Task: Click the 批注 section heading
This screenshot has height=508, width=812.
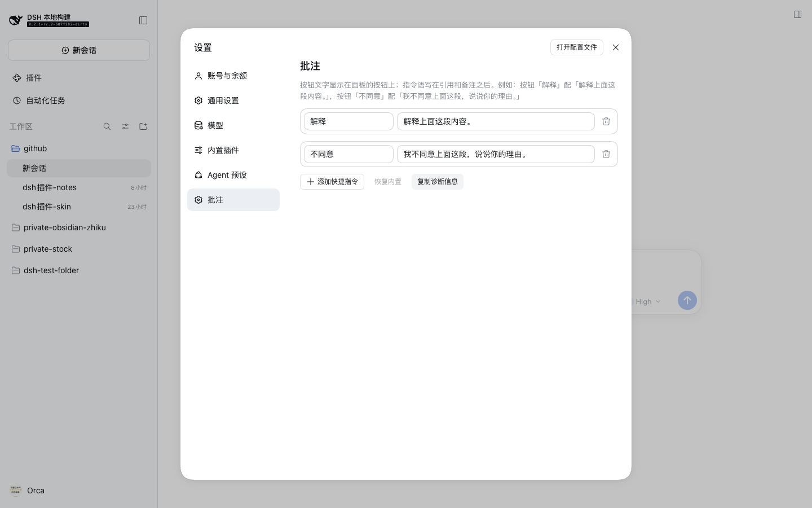Action: point(310,66)
